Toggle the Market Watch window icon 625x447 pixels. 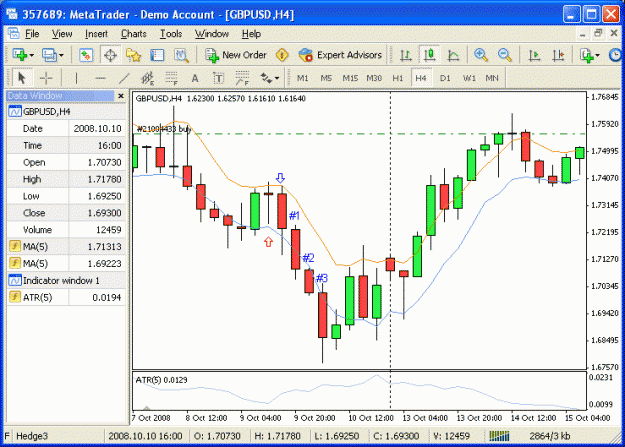86,55
